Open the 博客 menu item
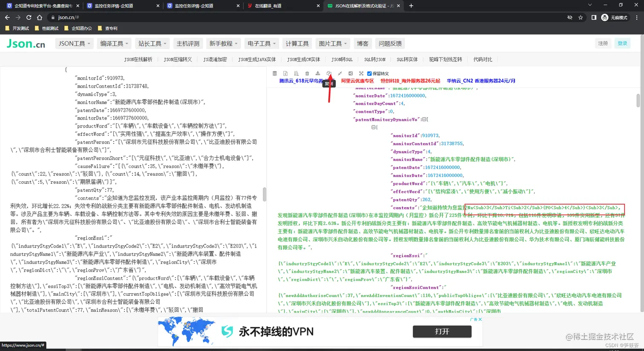The height and width of the screenshot is (351, 644). point(362,43)
